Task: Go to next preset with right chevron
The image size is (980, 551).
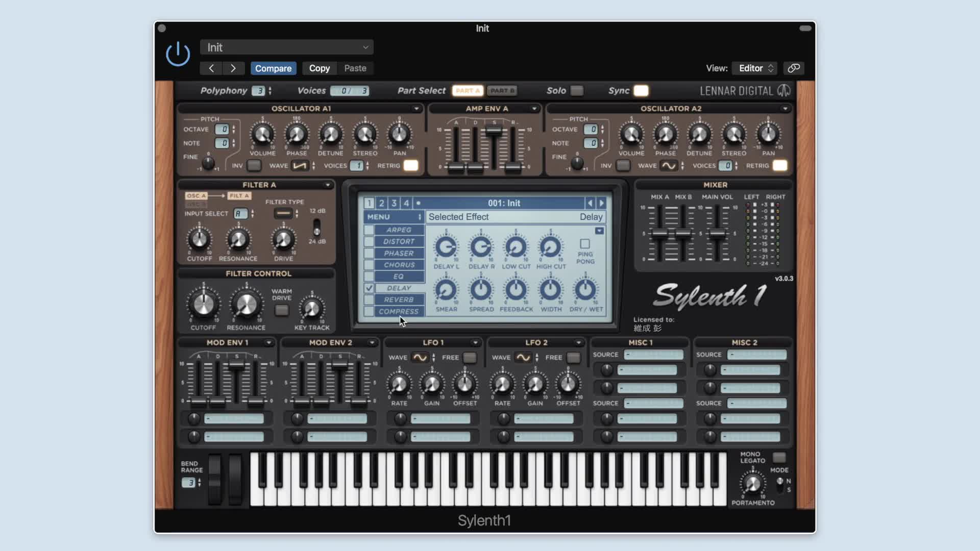Action: (233, 68)
